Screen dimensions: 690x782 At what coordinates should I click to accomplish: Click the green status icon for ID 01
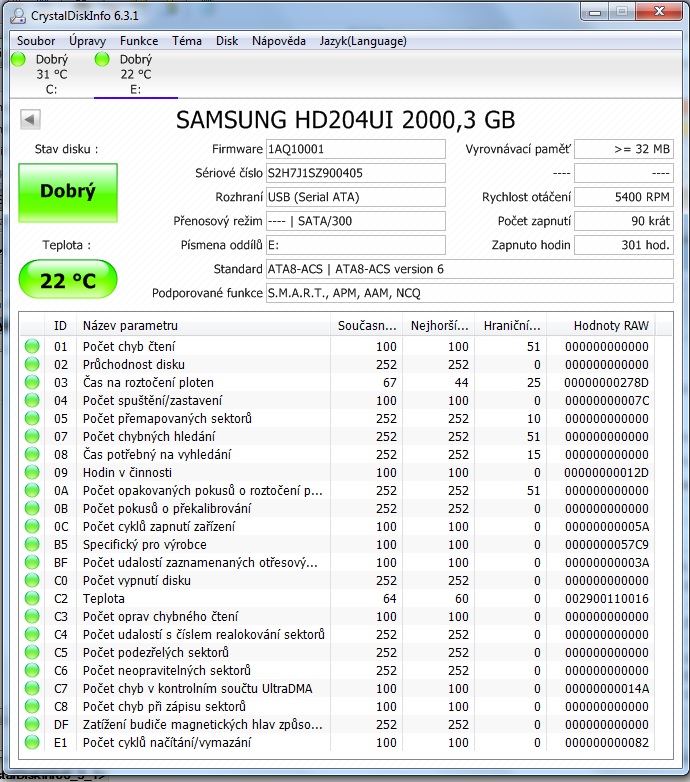click(32, 346)
